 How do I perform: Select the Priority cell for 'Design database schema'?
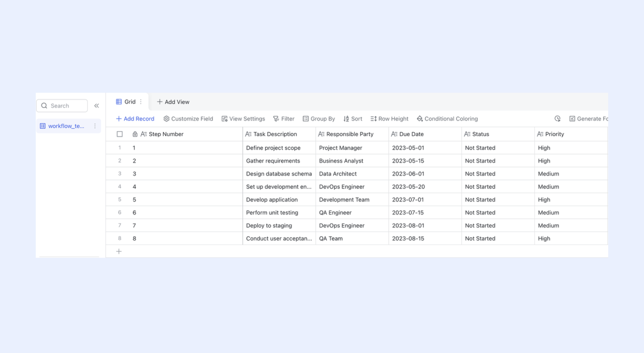[x=571, y=174]
